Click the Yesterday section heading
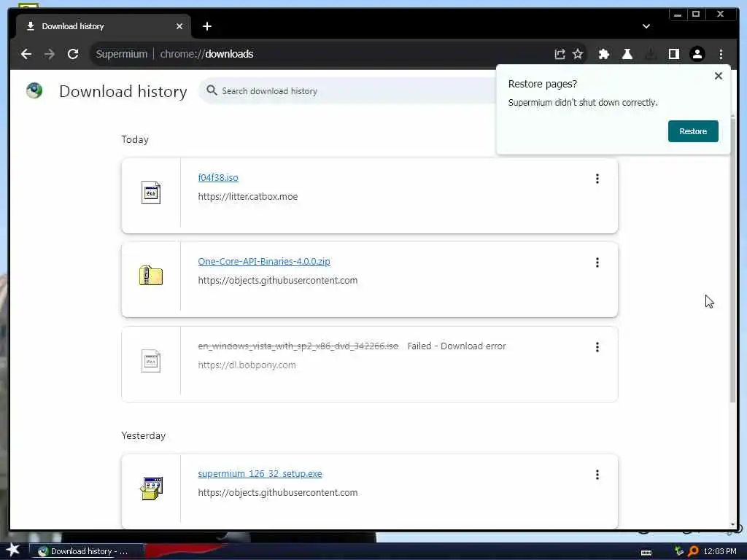The image size is (747, 560). [x=144, y=436]
